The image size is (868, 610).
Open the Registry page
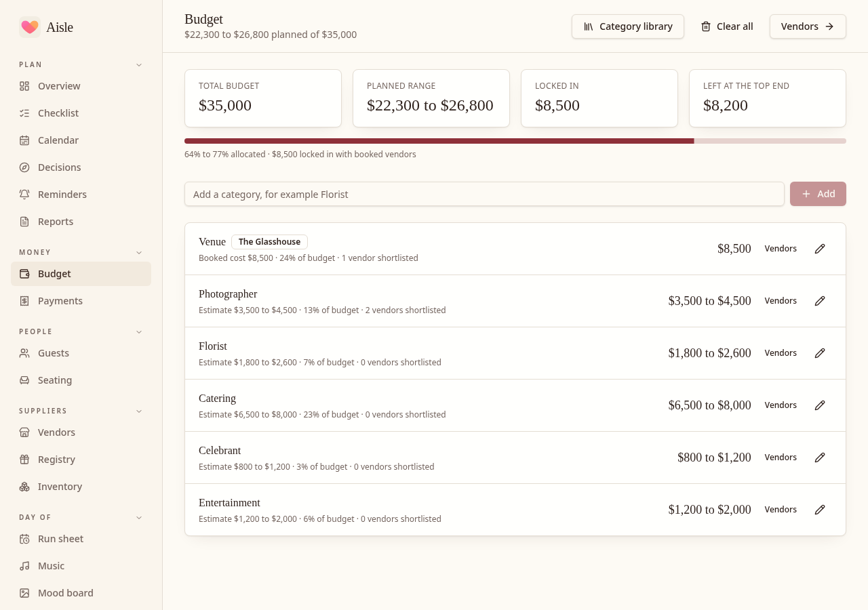[81, 460]
